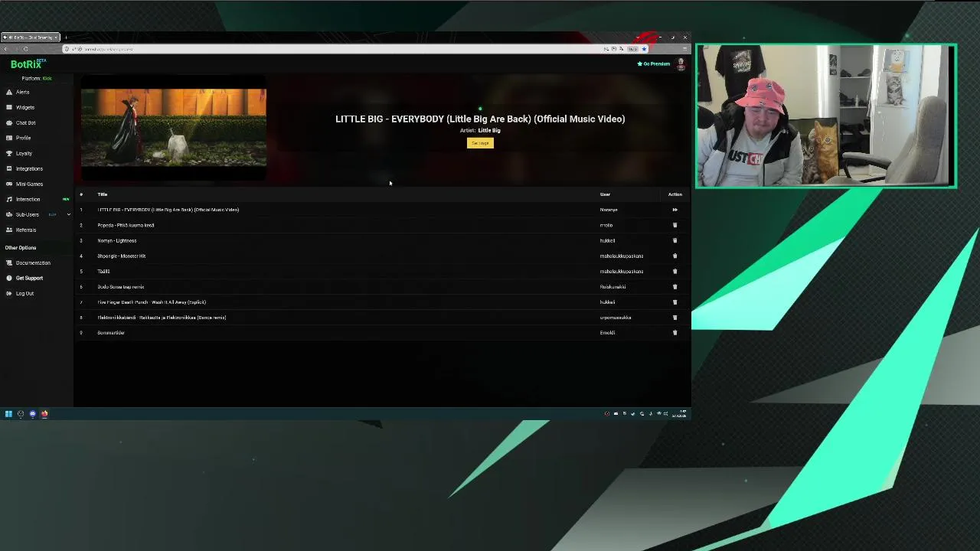This screenshot has height=551, width=980.
Task: Click the Go Premium link
Action: [x=654, y=64]
